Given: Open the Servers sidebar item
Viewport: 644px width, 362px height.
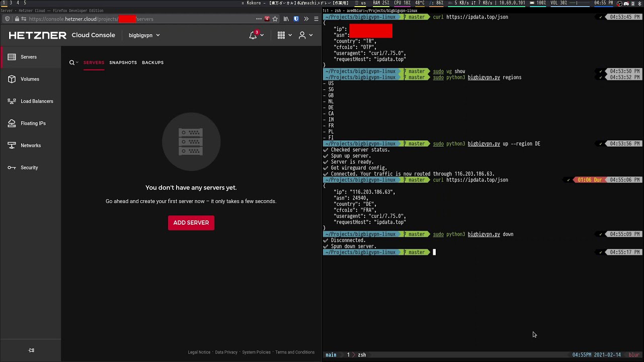Looking at the screenshot, I should point(30,57).
